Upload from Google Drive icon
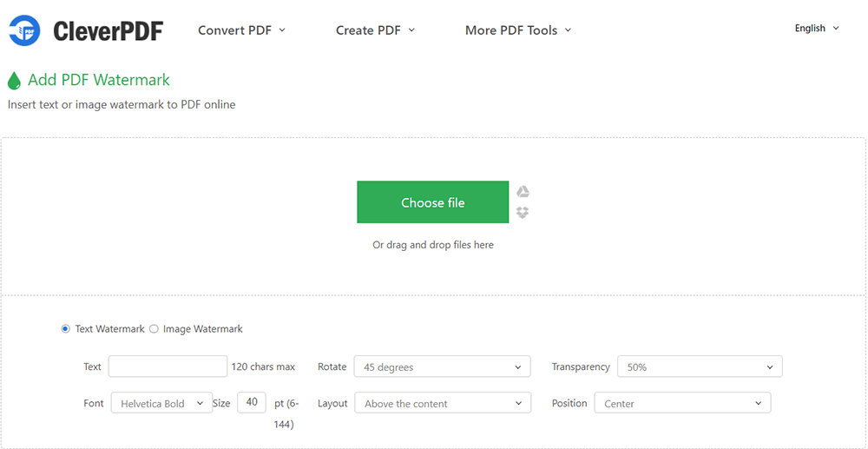The width and height of the screenshot is (868, 449). pos(523,192)
